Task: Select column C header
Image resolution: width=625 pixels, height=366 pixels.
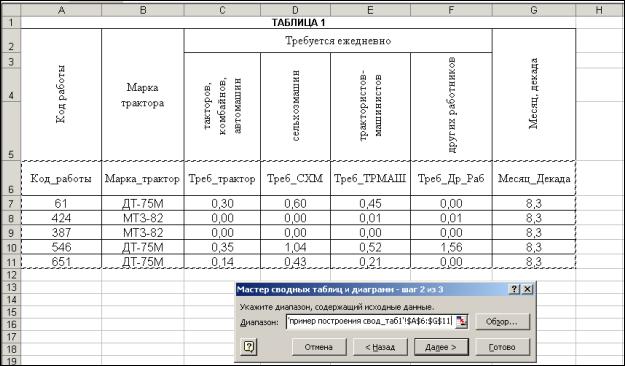Action: pyautogui.click(x=222, y=10)
